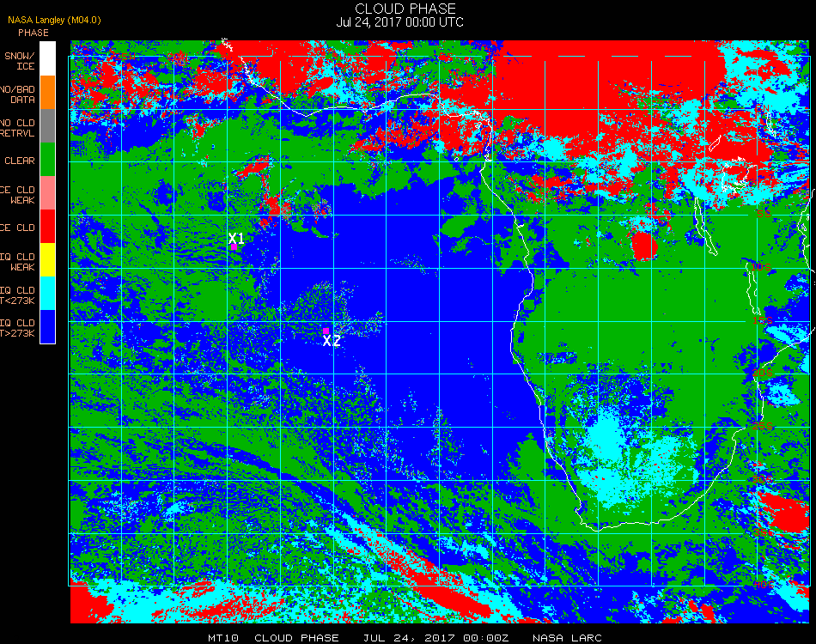Viewport: 816px width, 644px height.
Task: Click the NASA Langley (M04.0) label
Action: (54, 21)
